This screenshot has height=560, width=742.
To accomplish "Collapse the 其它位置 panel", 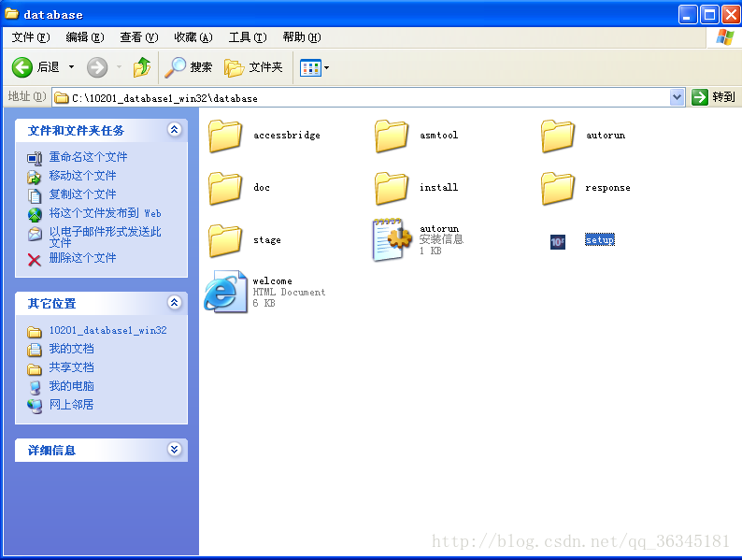I will [174, 303].
